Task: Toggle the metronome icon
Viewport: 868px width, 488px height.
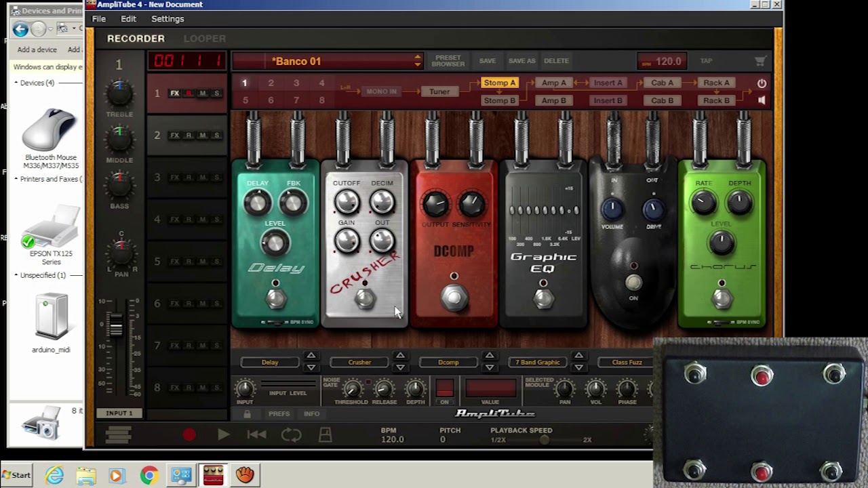Action: pos(325,435)
